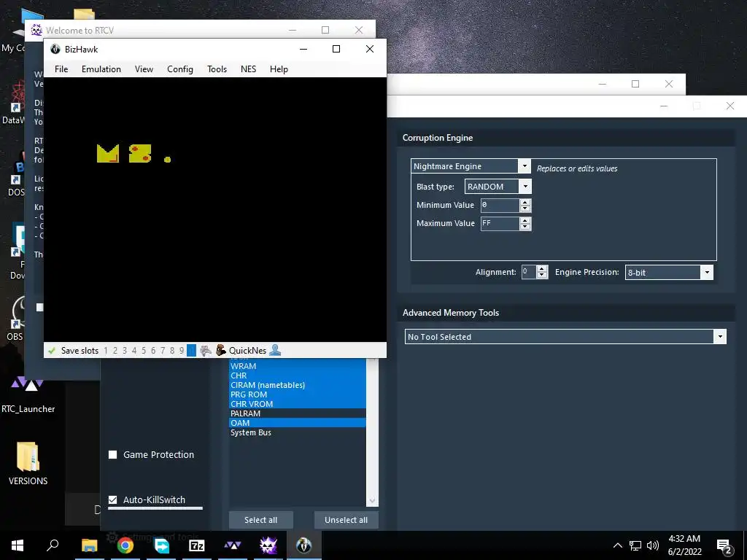Select save slot 6 in status bar
This screenshot has height=560, width=747.
153,351
